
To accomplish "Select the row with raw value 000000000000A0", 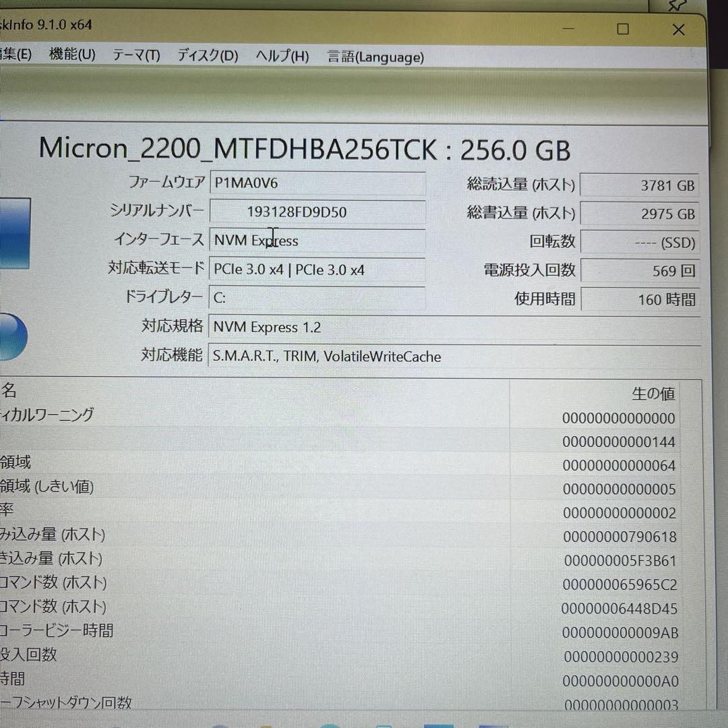I will click(341, 681).
